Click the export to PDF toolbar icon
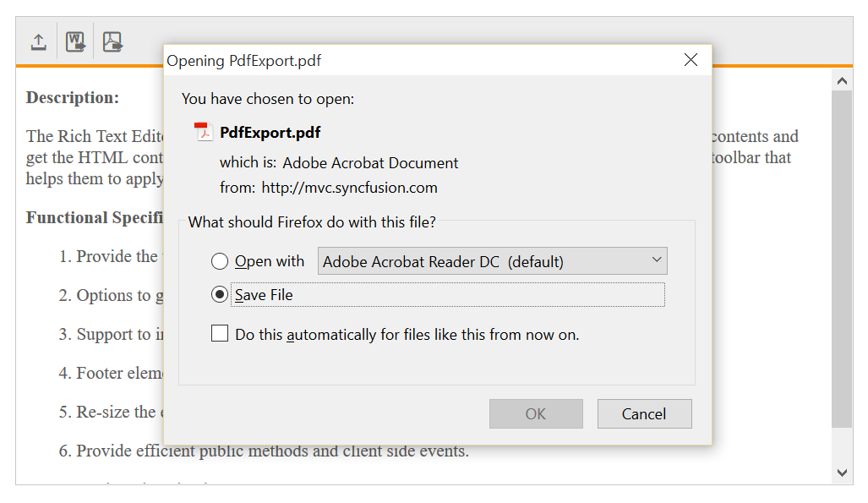 112,41
